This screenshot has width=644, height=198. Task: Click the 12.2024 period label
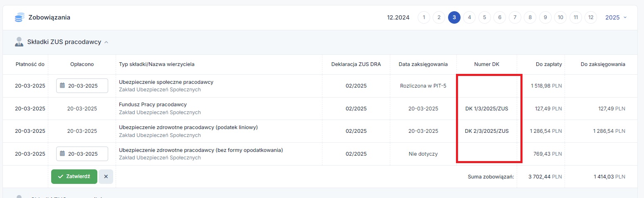point(398,17)
